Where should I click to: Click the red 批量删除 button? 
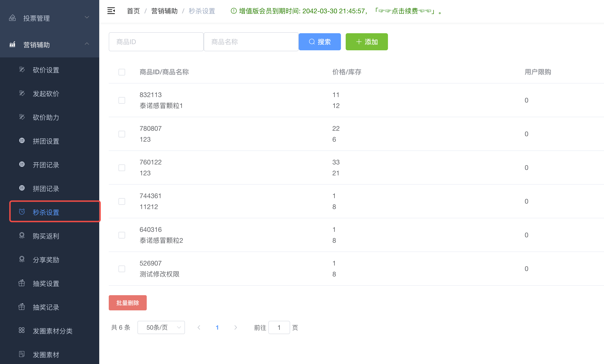click(x=127, y=303)
